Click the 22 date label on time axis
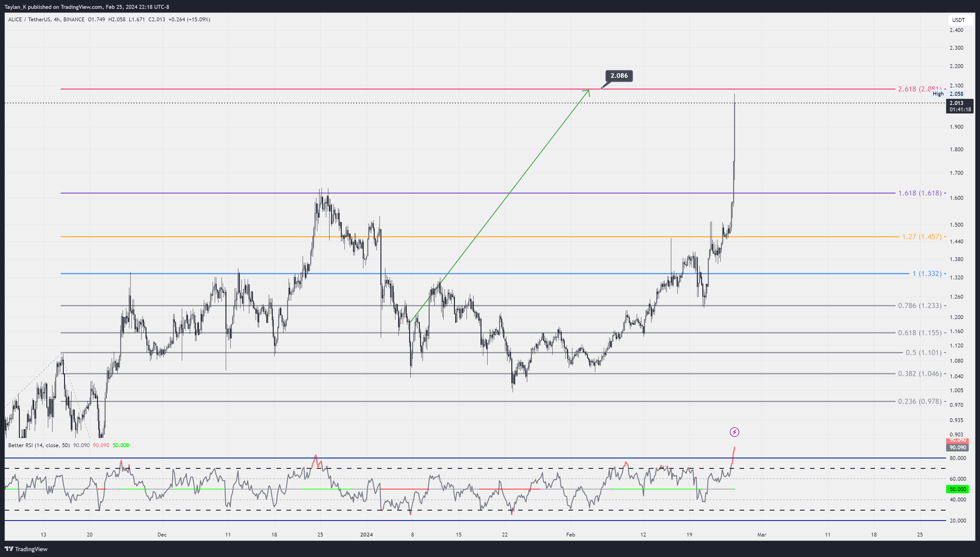 pyautogui.click(x=505, y=534)
